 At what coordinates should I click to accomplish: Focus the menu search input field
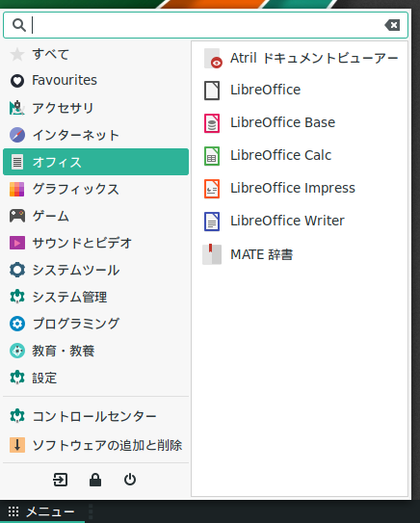pyautogui.click(x=205, y=25)
